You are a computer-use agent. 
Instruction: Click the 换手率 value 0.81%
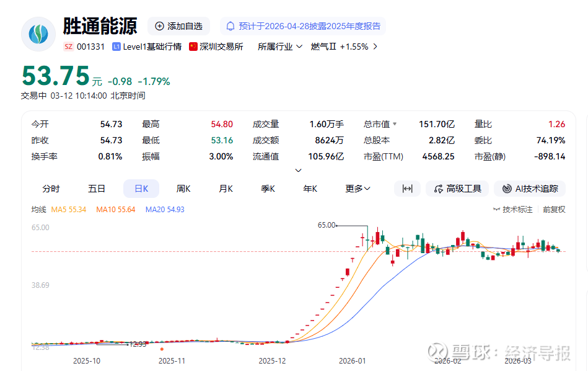(x=110, y=156)
